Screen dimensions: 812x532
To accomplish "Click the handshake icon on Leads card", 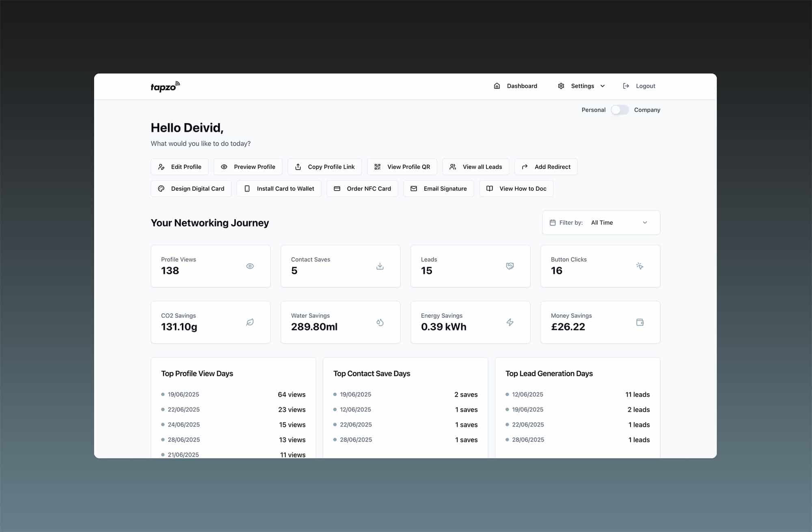I will 510,266.
